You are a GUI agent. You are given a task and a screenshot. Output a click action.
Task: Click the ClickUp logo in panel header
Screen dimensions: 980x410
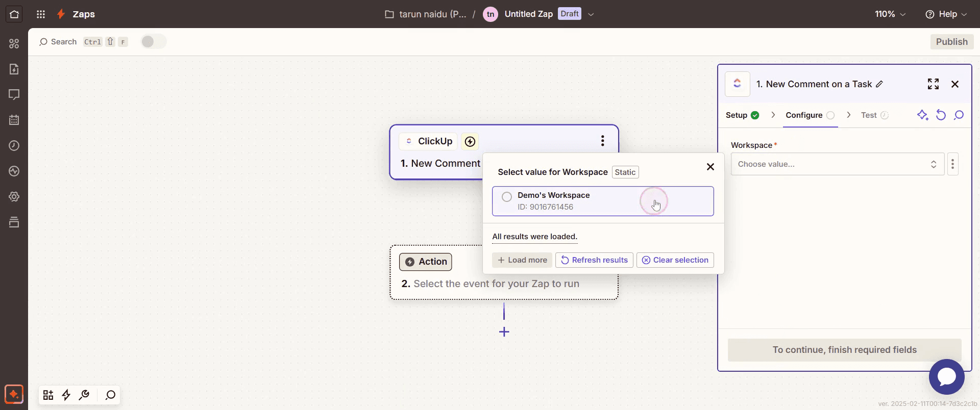(738, 84)
